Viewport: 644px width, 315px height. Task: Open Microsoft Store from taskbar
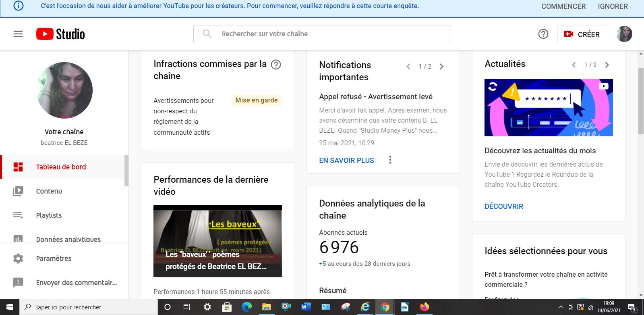(x=227, y=307)
